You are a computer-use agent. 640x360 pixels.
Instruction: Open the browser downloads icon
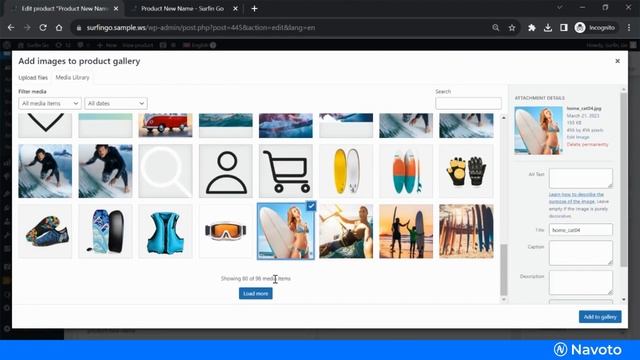pyautogui.click(x=548, y=28)
